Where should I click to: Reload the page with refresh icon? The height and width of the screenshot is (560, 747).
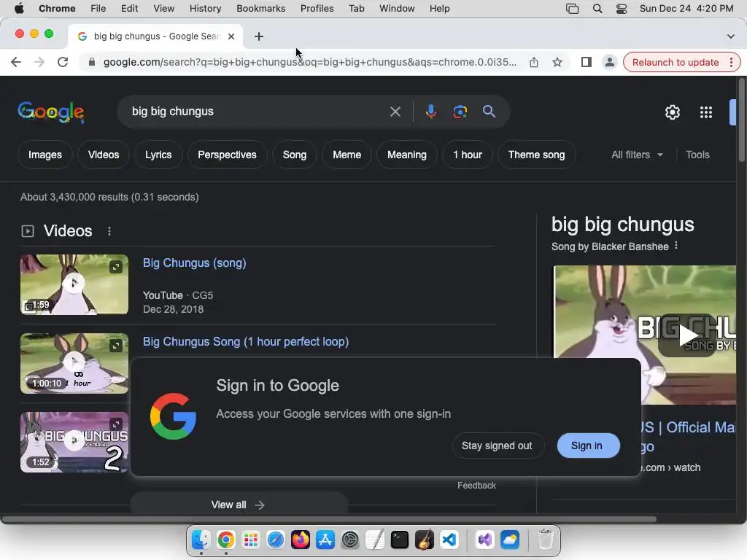coord(63,62)
